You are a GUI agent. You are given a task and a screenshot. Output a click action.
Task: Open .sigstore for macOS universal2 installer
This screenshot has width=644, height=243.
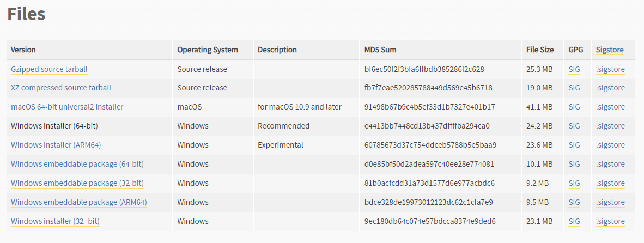pos(610,107)
